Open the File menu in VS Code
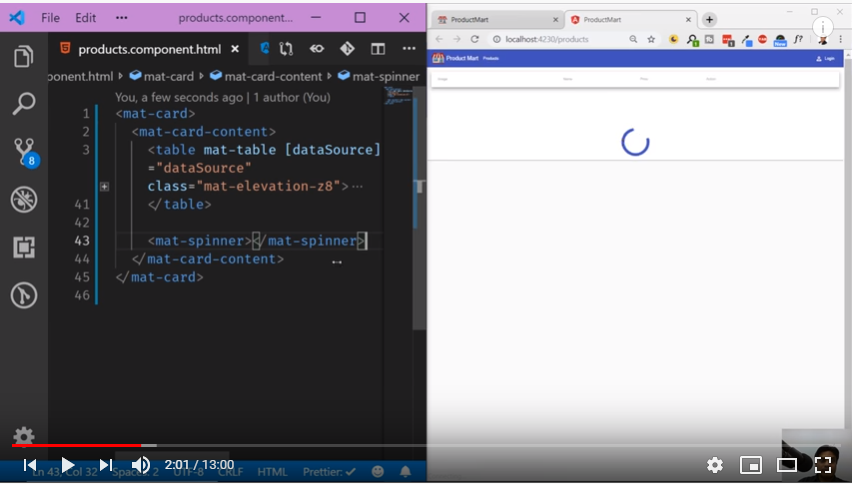Image resolution: width=852 pixels, height=484 pixels. tap(50, 18)
